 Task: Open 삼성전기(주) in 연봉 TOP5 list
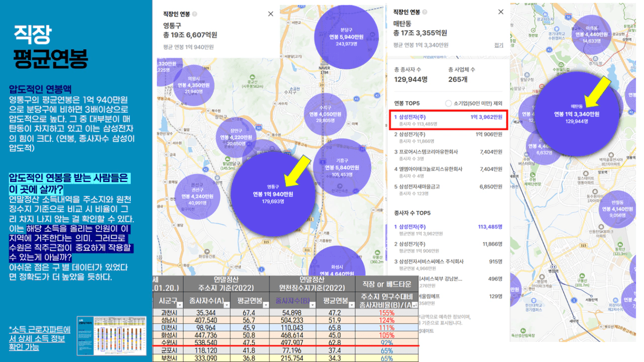(x=448, y=138)
